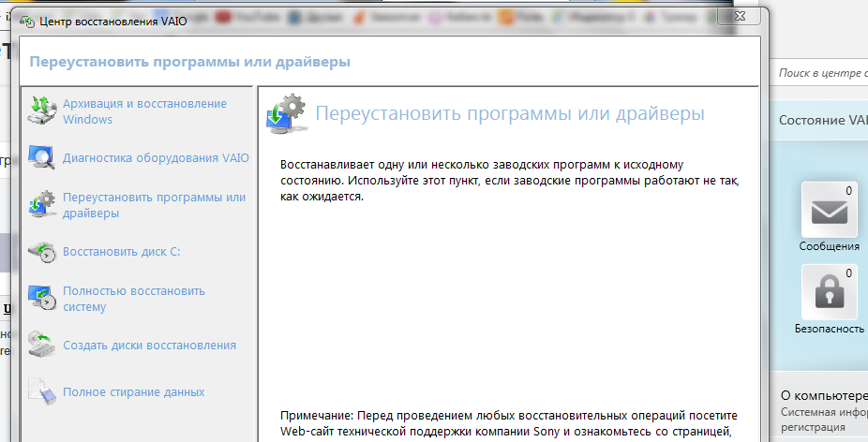Click the full system restore icon
The image size is (868, 442).
pos(42,298)
